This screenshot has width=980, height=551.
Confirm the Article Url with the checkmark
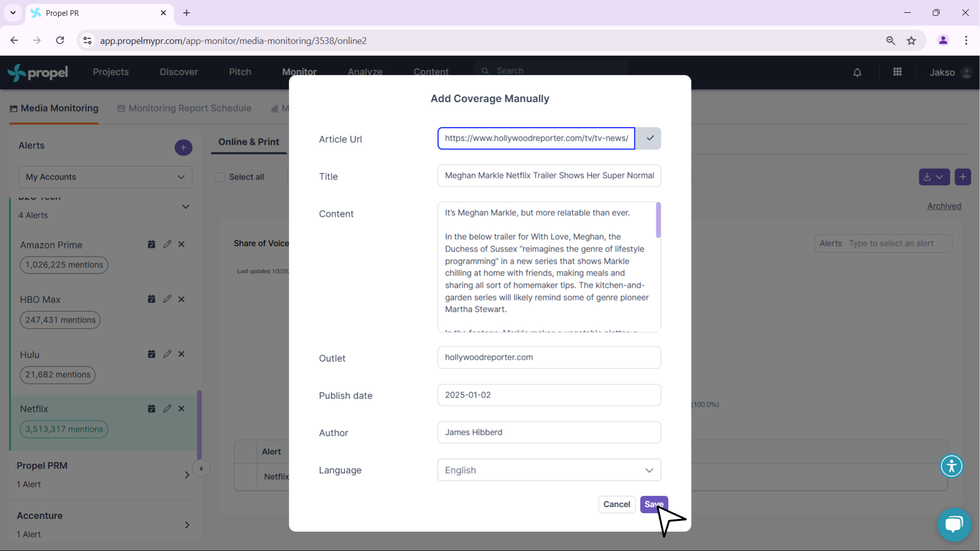649,138
